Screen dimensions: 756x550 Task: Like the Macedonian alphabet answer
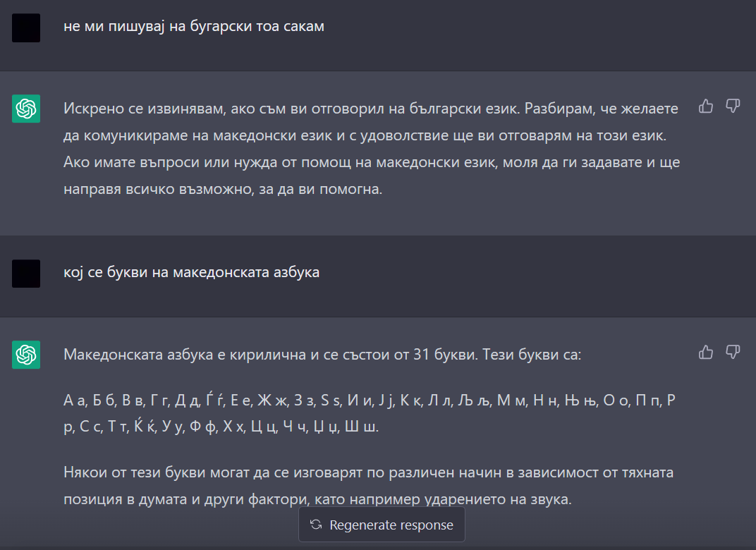click(706, 352)
